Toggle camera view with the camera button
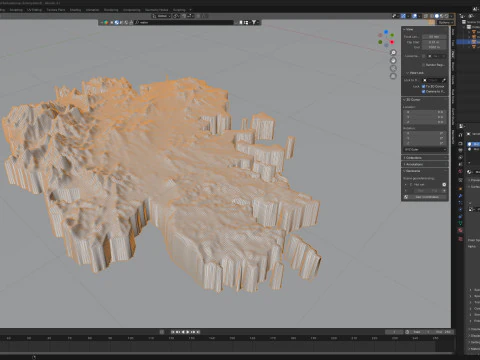The height and width of the screenshot is (360, 480). pyautogui.click(x=393, y=68)
